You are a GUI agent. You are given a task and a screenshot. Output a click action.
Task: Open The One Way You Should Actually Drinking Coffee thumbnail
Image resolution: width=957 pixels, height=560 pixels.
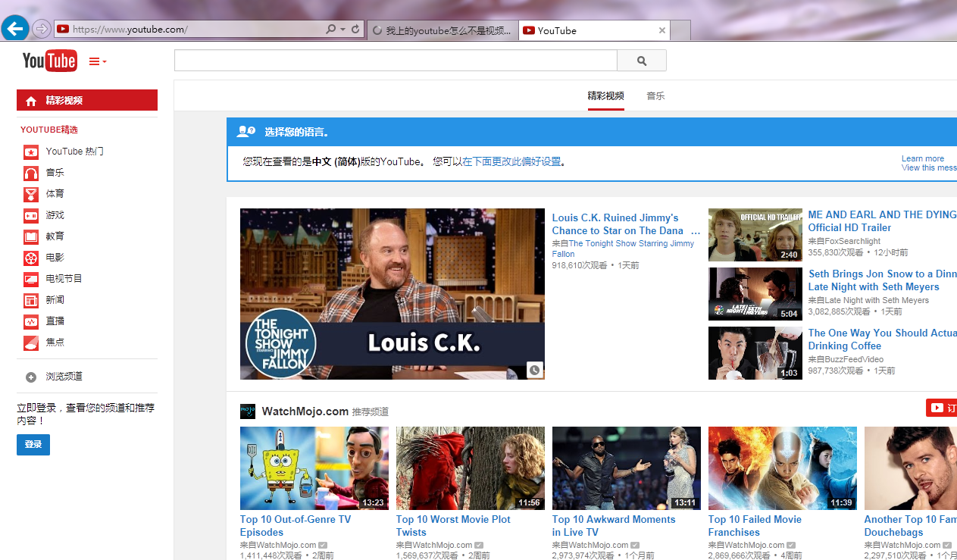[755, 353]
